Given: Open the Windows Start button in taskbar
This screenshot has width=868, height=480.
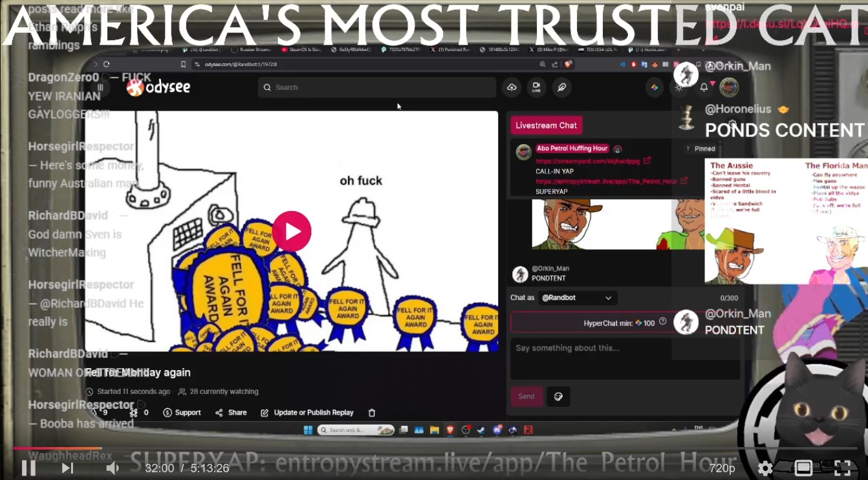Looking at the screenshot, I should click(x=308, y=430).
